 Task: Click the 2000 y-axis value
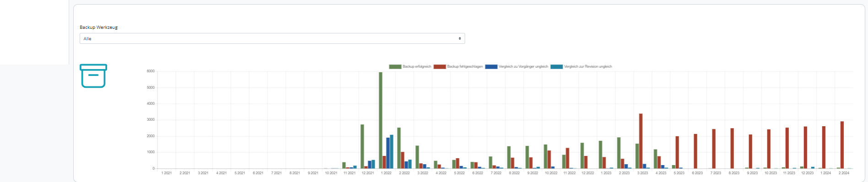[151, 136]
